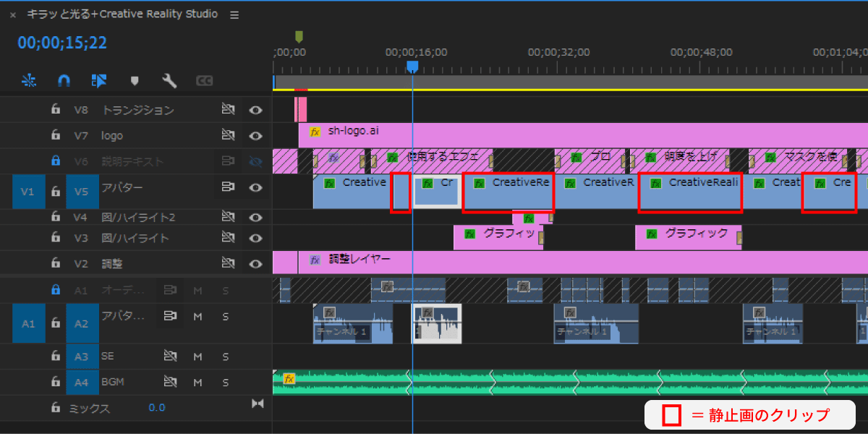This screenshot has width=868, height=434.
Task: Toggle A4 track targeting button
Action: point(81,382)
